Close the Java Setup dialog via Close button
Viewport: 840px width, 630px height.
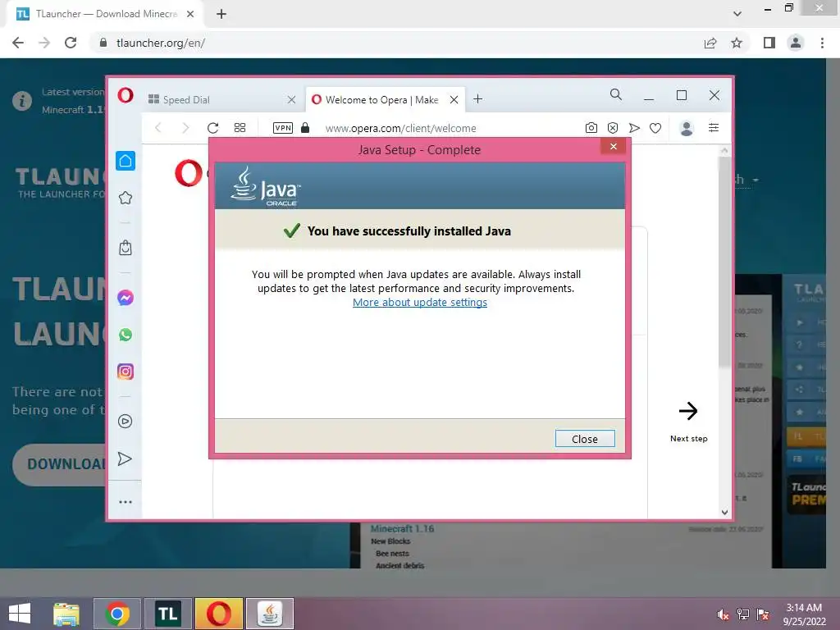(x=584, y=439)
